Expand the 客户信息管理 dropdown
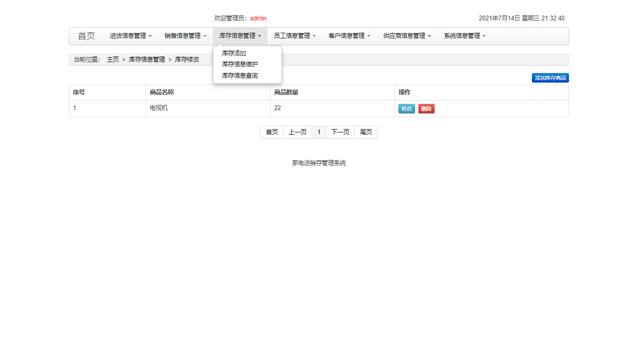This screenshot has height=364, width=625. pyautogui.click(x=349, y=36)
